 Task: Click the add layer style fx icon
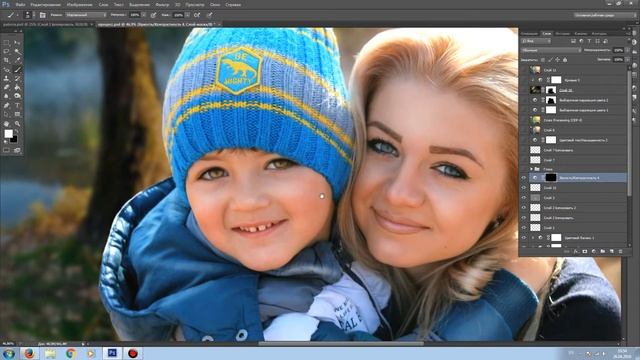pyautogui.click(x=576, y=251)
